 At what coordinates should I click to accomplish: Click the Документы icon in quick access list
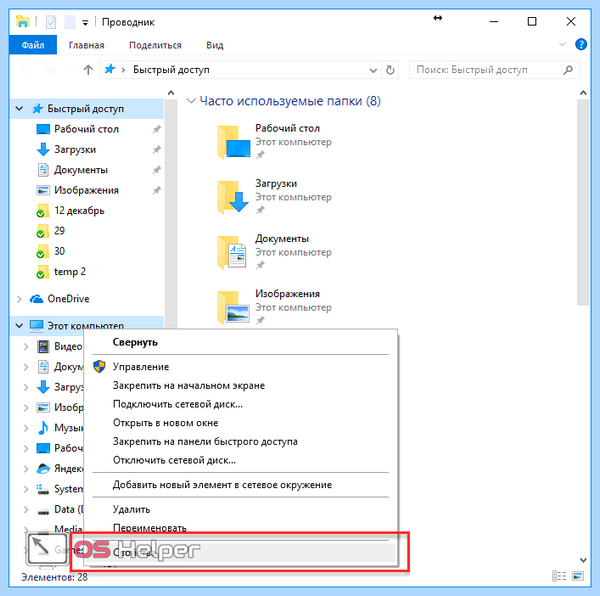(43, 169)
